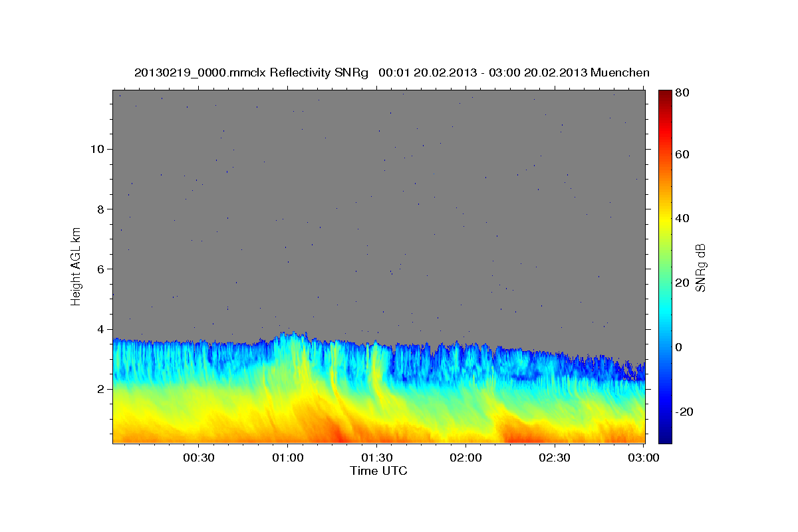Click the 01:00 time axis tick label
Viewport: 798px width, 532px height.
tap(287, 458)
